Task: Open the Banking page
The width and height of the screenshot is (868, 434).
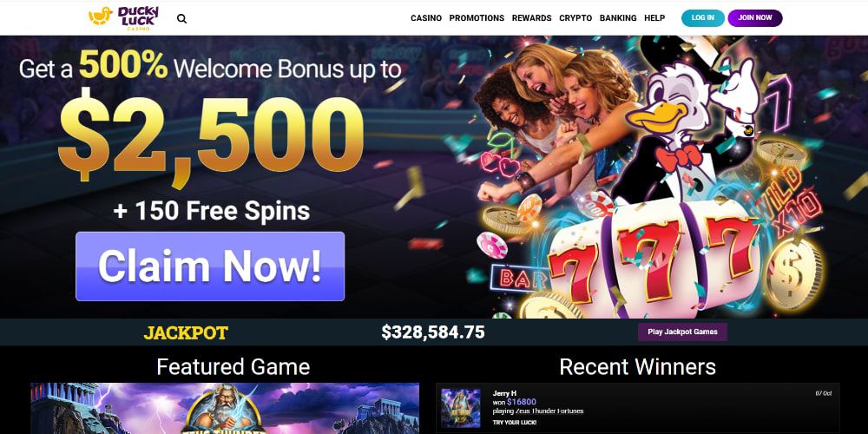Action: point(618,17)
